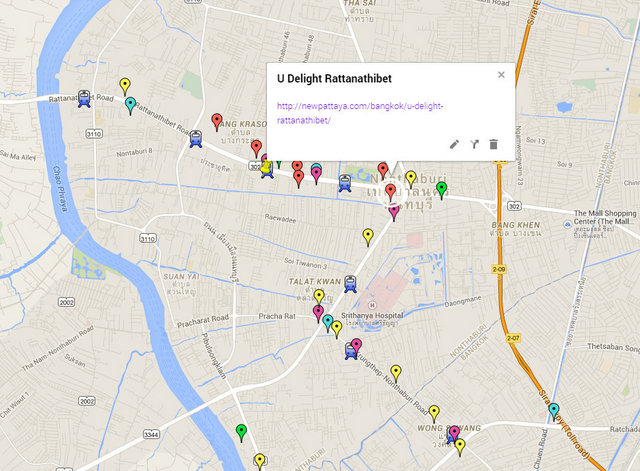The image size is (640, 471).
Task: Click the yellow marker below the WONG SAWANG magenta marker
Action: pos(460,447)
